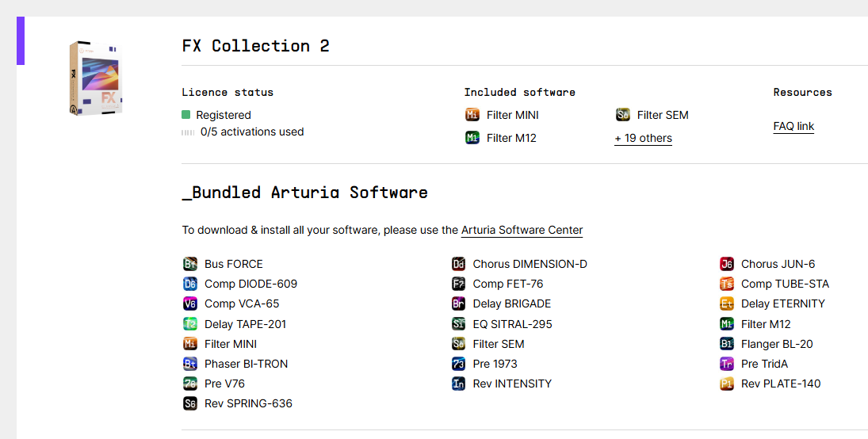Click the Rev SPRING-636 icon
The height and width of the screenshot is (439, 868).
coord(190,403)
